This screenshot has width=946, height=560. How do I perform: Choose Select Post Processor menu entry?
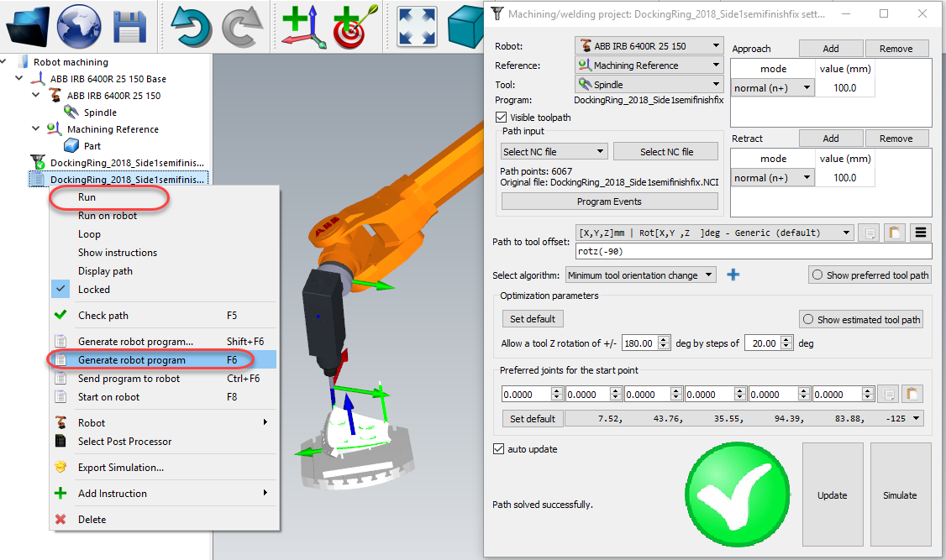pos(125,442)
